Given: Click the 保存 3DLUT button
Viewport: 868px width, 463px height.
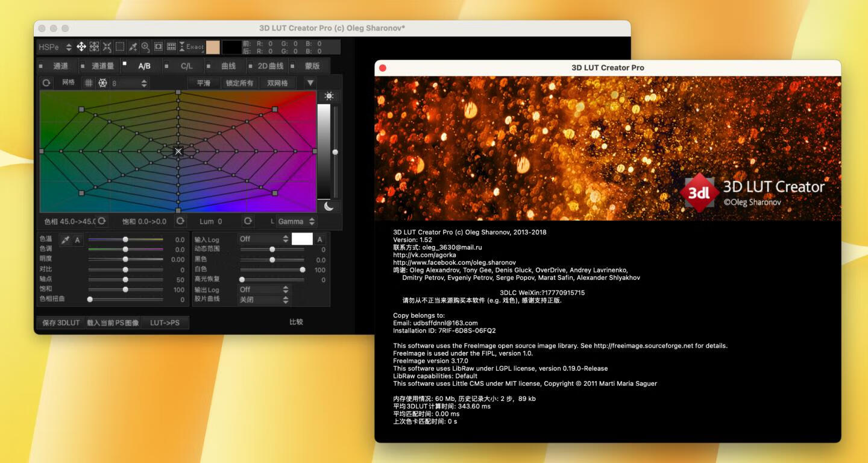Looking at the screenshot, I should pyautogui.click(x=61, y=323).
